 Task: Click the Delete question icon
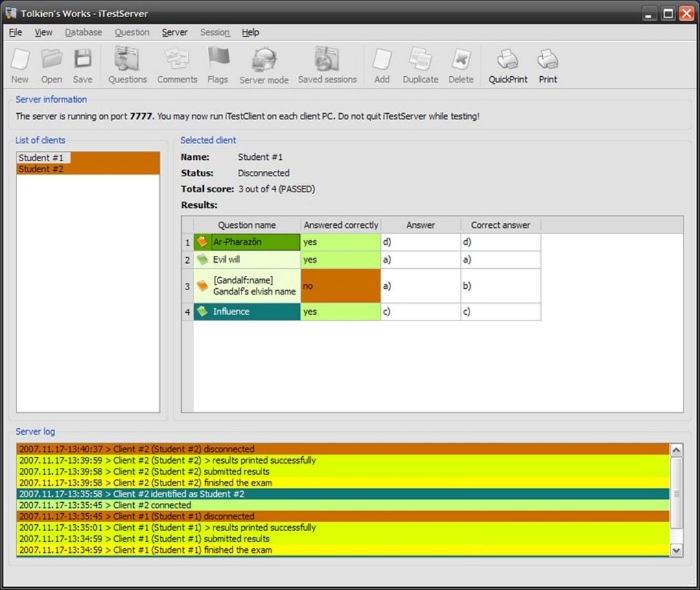point(460,60)
